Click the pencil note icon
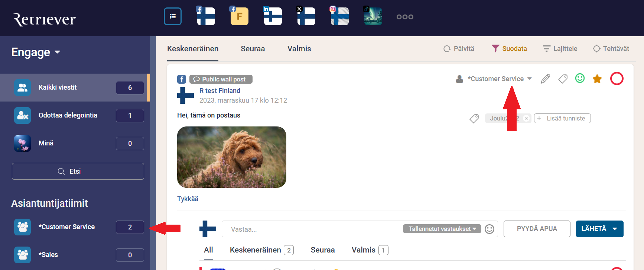The image size is (644, 270). 545,79
